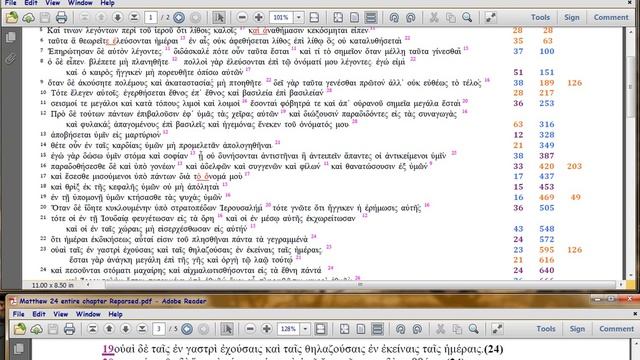640x360 pixels.
Task: Open the zoom dropdown next to 128%
Action: point(305,329)
